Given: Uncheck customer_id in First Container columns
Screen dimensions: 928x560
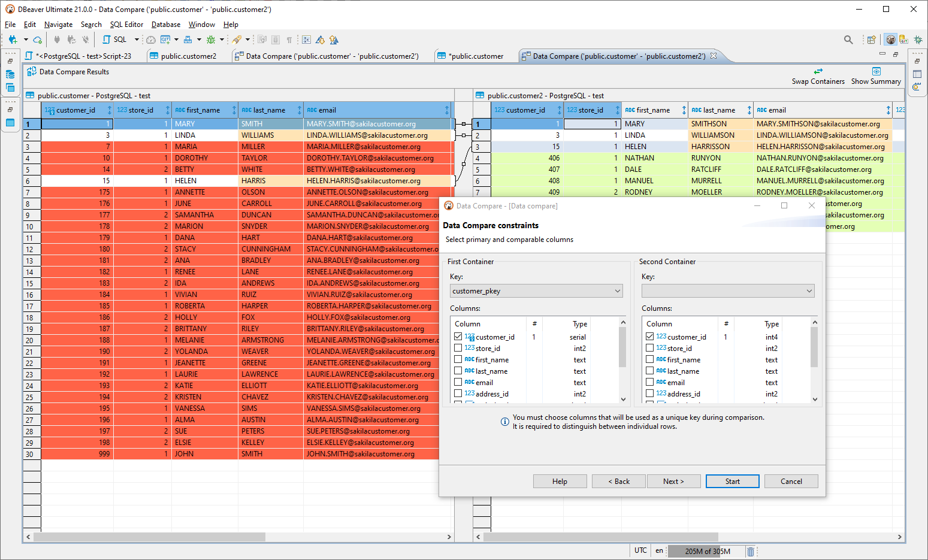Looking at the screenshot, I should (x=458, y=337).
